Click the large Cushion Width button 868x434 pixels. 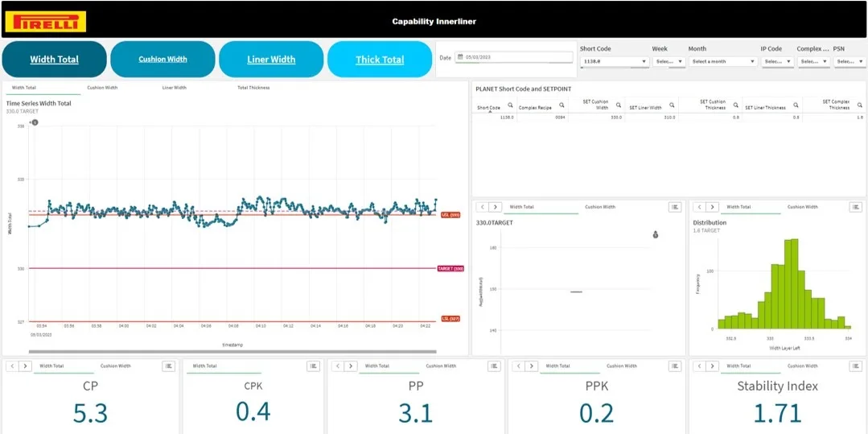pyautogui.click(x=162, y=60)
